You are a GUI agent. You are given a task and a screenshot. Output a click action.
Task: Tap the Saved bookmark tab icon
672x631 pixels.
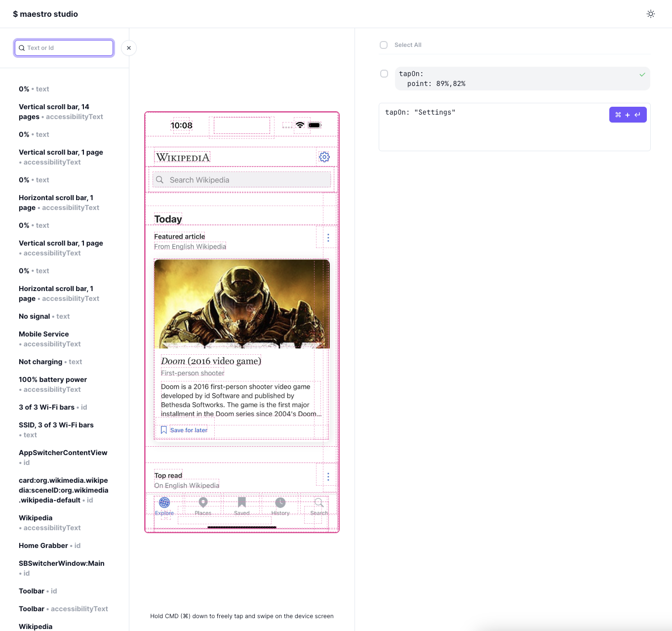242,503
